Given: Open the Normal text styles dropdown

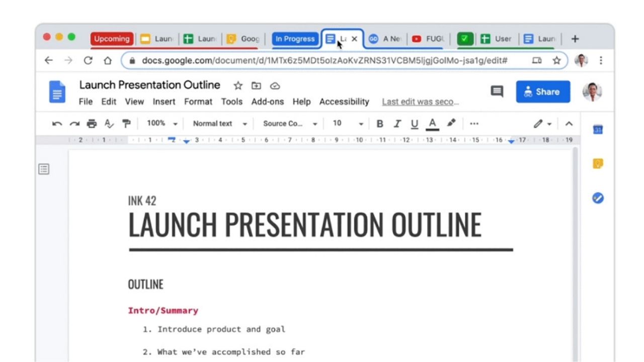Looking at the screenshot, I should pyautogui.click(x=219, y=123).
